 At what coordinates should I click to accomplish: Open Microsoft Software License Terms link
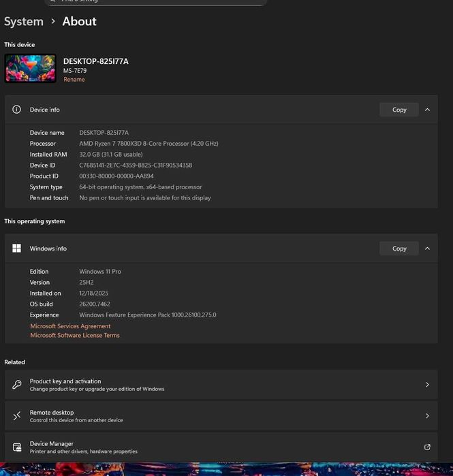pyautogui.click(x=75, y=335)
